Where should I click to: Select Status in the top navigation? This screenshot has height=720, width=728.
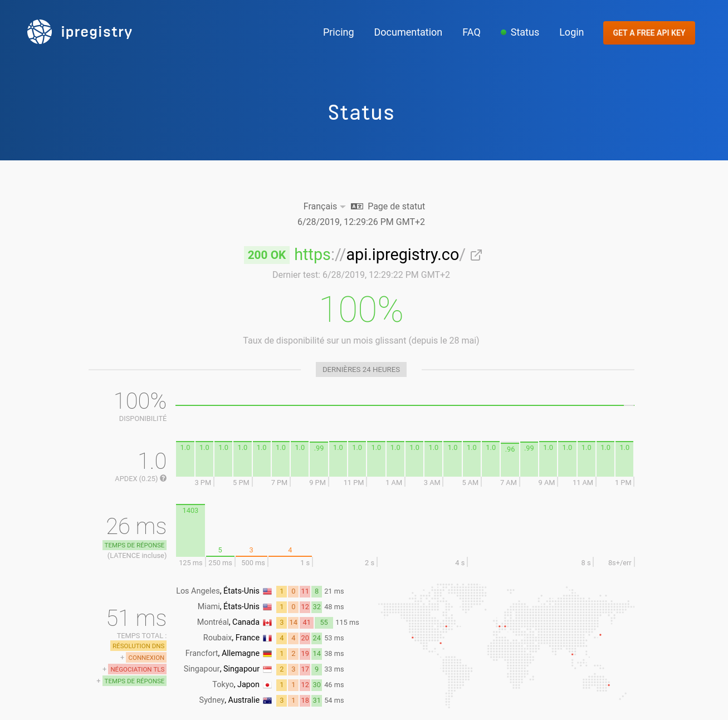click(525, 32)
